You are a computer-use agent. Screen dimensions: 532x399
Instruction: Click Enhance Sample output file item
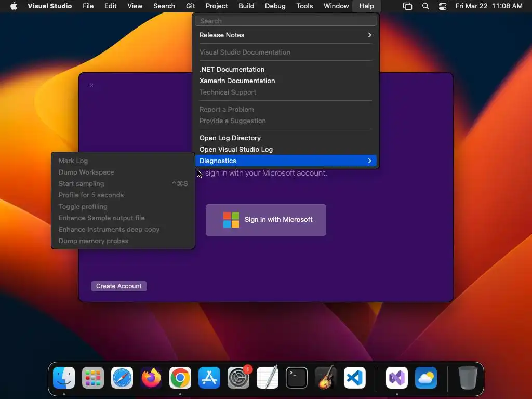tap(123, 218)
